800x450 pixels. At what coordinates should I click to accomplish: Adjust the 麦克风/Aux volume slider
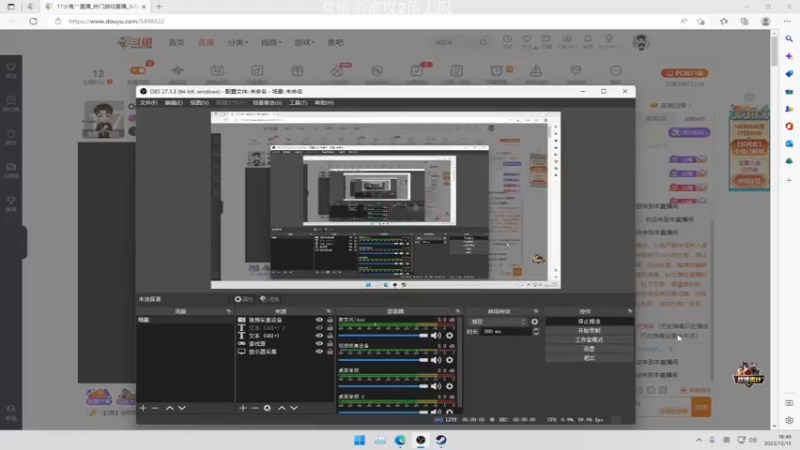click(x=383, y=335)
